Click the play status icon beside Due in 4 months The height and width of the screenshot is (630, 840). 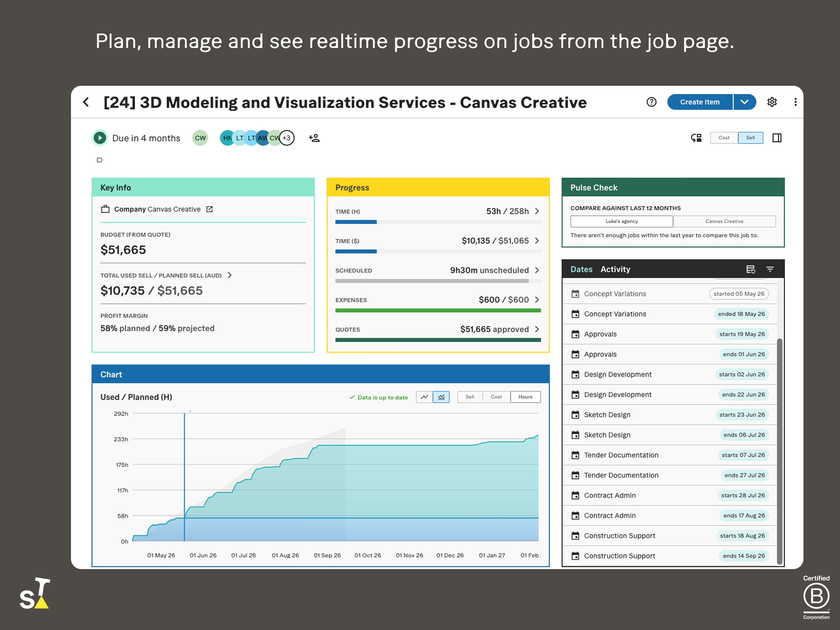tap(100, 138)
